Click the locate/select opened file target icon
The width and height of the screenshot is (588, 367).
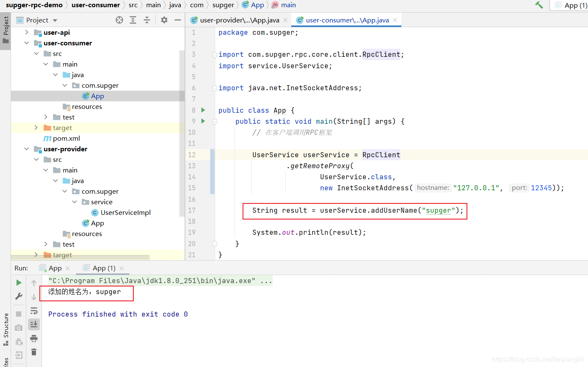(x=119, y=20)
